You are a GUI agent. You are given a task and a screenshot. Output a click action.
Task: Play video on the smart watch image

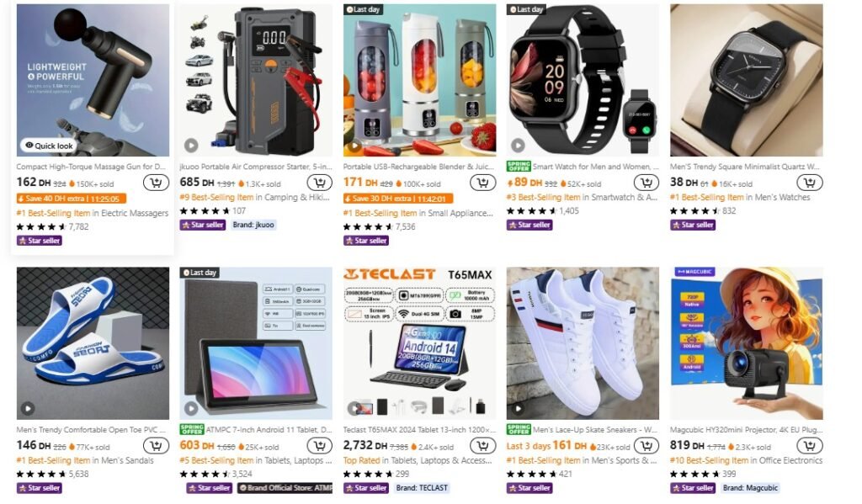pyautogui.click(x=518, y=146)
